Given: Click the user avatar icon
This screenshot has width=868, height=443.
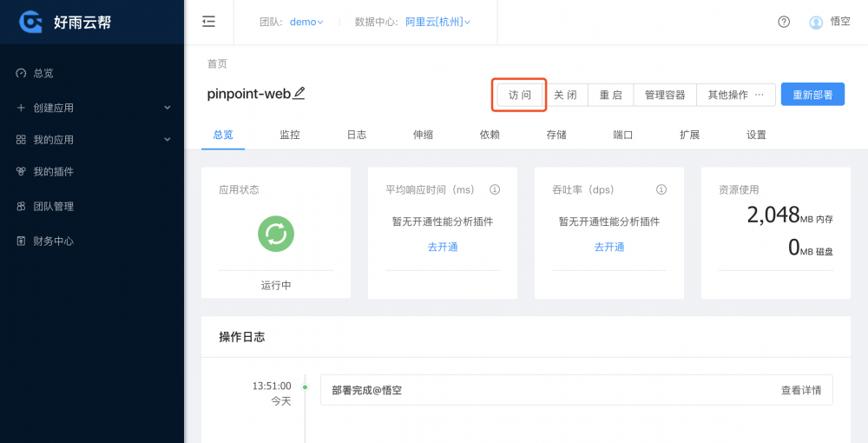Looking at the screenshot, I should [815, 23].
